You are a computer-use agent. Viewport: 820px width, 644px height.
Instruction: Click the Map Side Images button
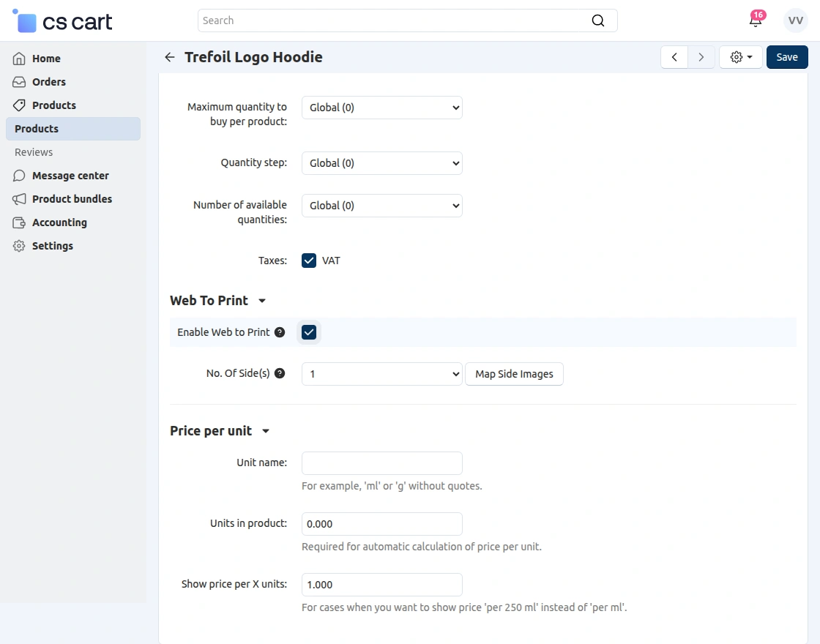pos(514,373)
